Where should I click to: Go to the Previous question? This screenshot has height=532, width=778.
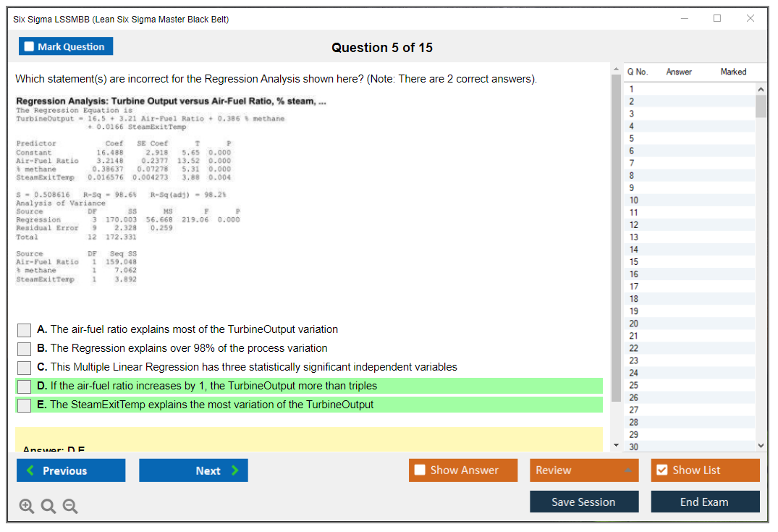(x=71, y=470)
